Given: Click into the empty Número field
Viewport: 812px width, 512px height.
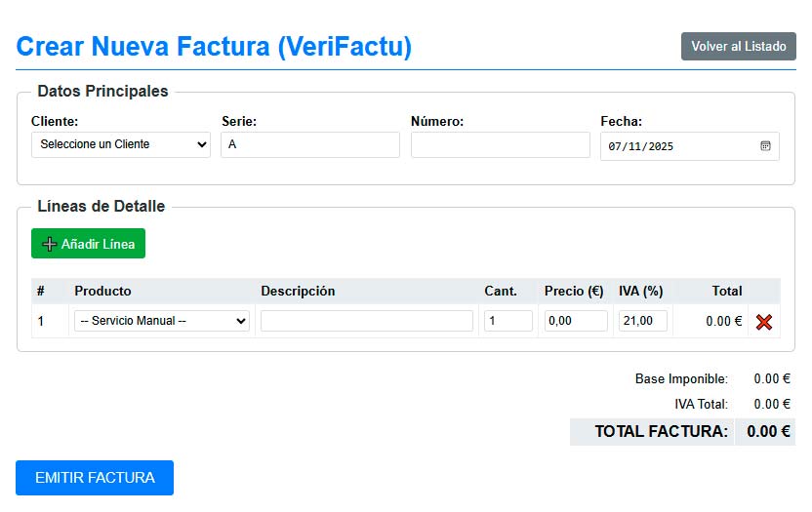Looking at the screenshot, I should tap(500, 144).
